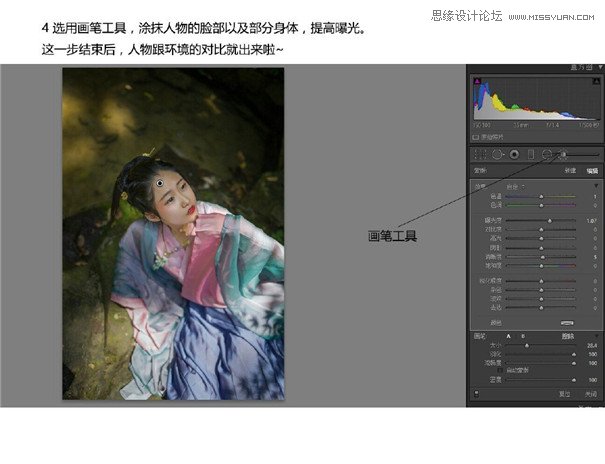Screen dimensions: 605x464
Task: Click the 阴影 shadows slider handle
Action: (x=541, y=248)
